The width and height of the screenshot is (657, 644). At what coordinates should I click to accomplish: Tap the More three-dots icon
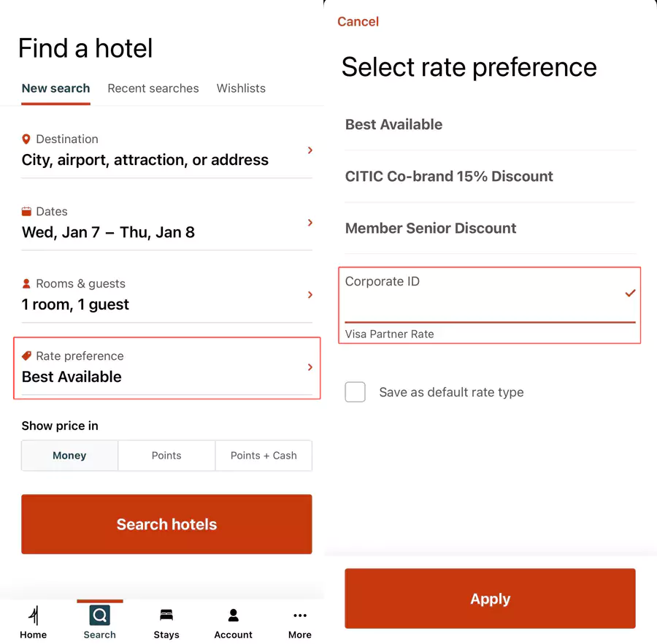(x=299, y=616)
